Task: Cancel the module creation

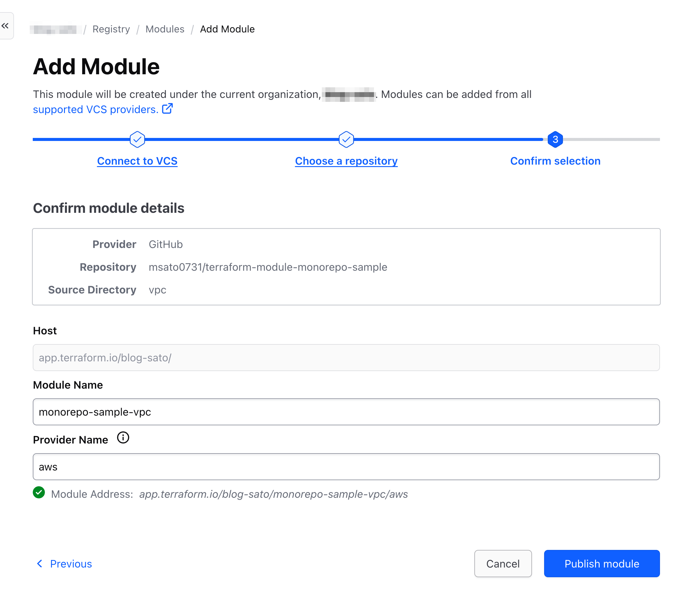Action: [503, 563]
